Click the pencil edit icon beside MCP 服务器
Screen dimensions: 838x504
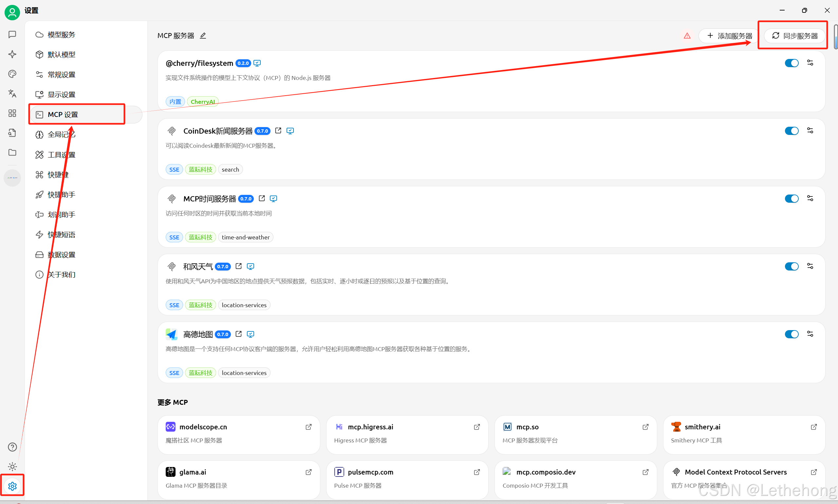203,36
